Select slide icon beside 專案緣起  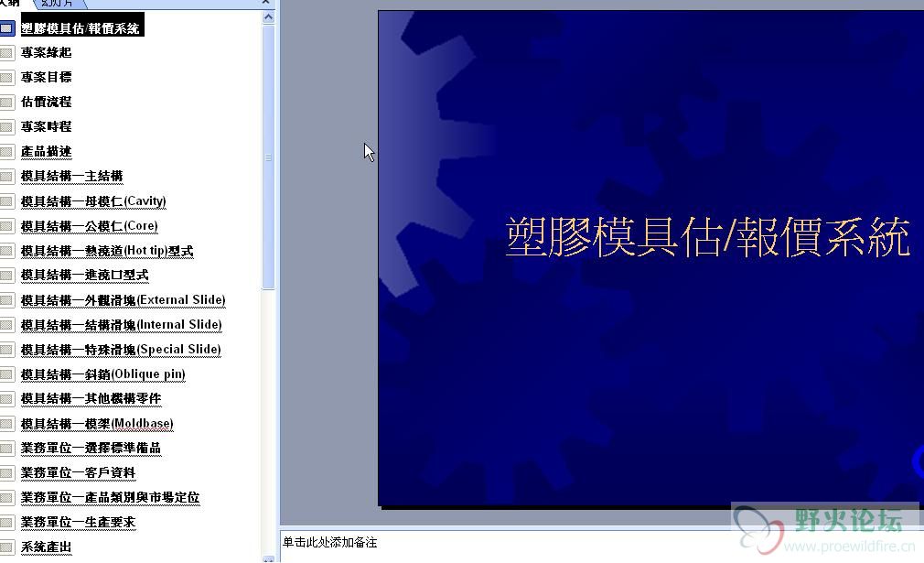coord(6,52)
